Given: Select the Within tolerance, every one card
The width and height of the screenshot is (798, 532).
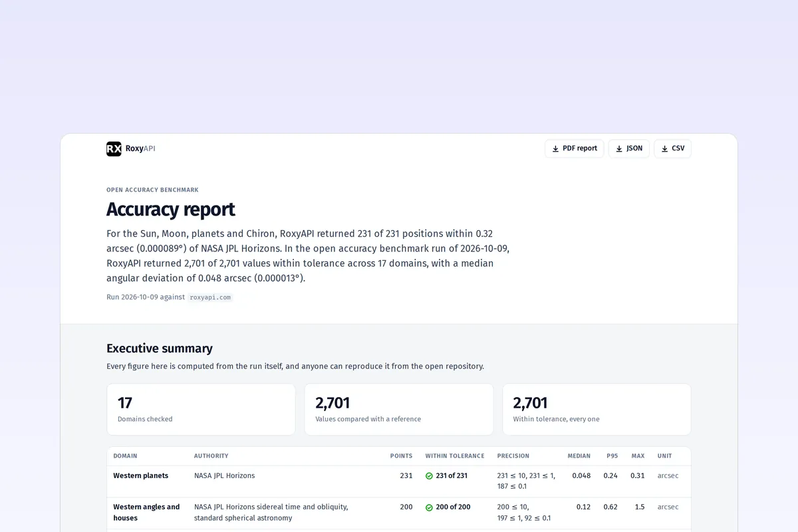Looking at the screenshot, I should point(597,410).
